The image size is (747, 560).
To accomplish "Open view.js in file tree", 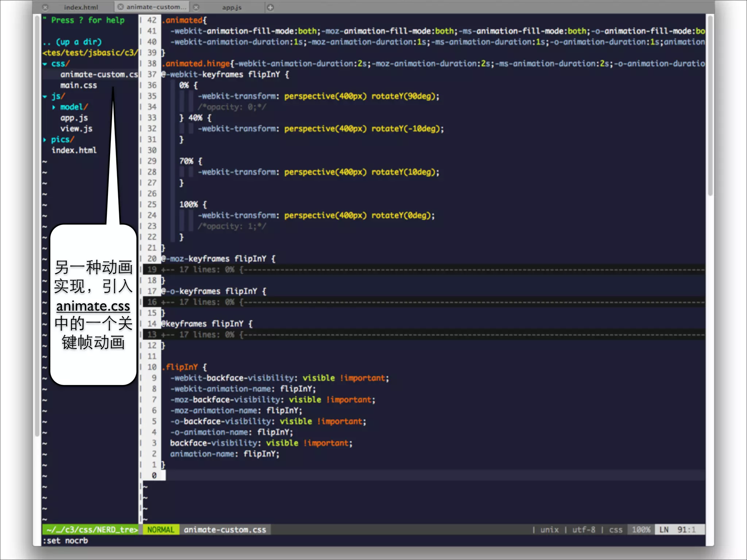I will click(x=76, y=129).
